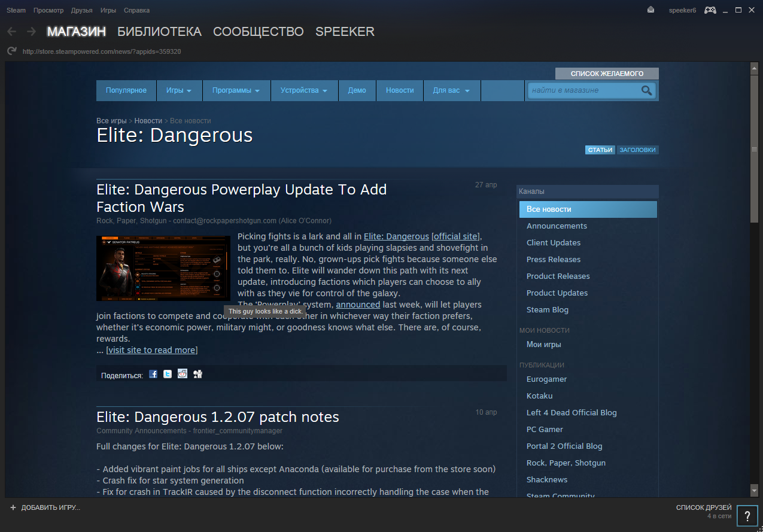
Task: Select the Press Releases channel
Action: coord(554,260)
